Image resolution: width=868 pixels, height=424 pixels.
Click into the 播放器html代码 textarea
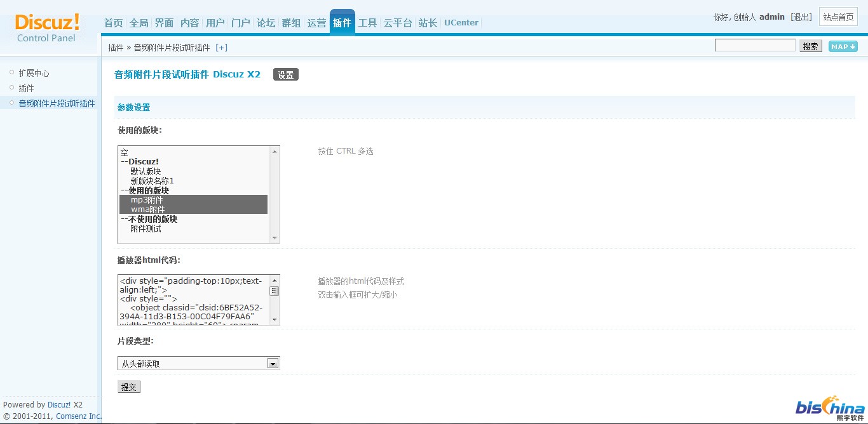(x=194, y=300)
